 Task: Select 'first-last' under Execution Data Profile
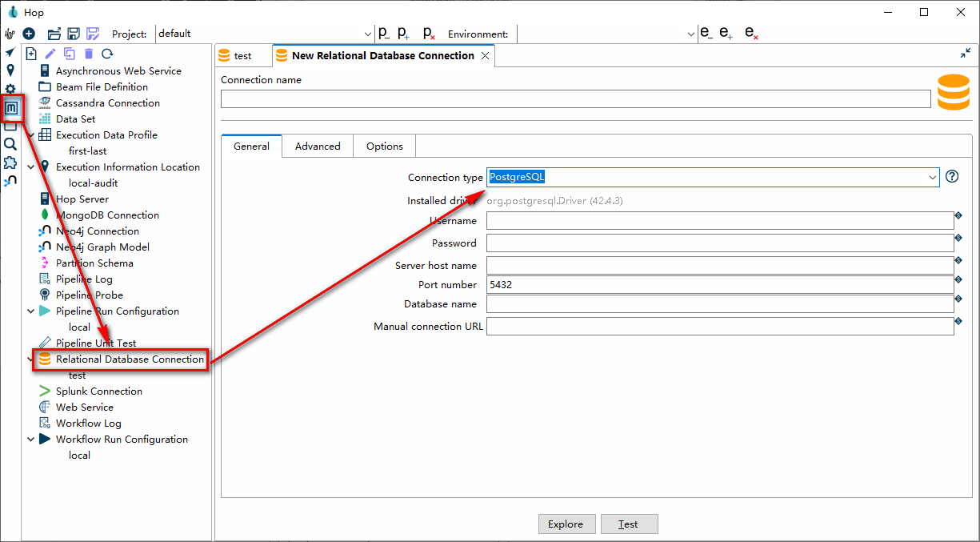[88, 151]
